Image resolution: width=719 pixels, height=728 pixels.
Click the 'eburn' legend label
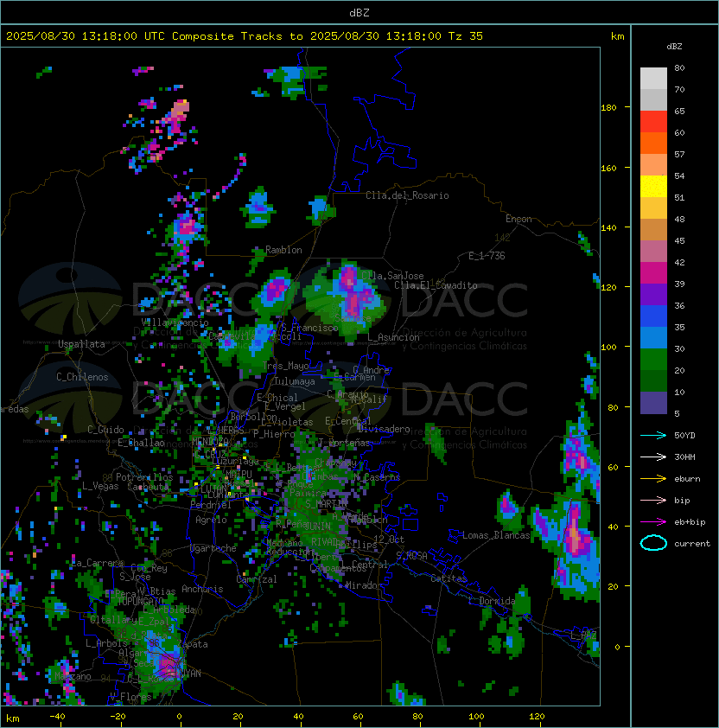(x=687, y=479)
